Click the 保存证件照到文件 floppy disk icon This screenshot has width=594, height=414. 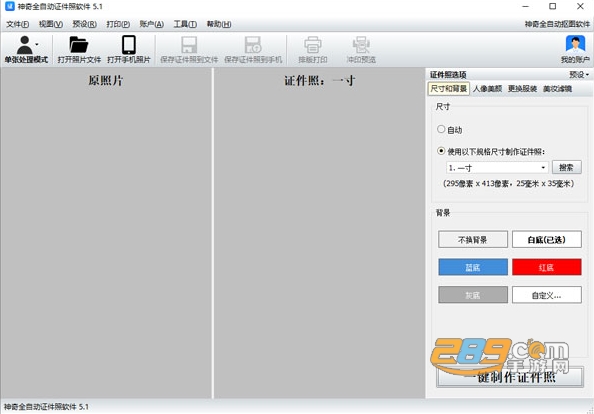[x=189, y=45]
